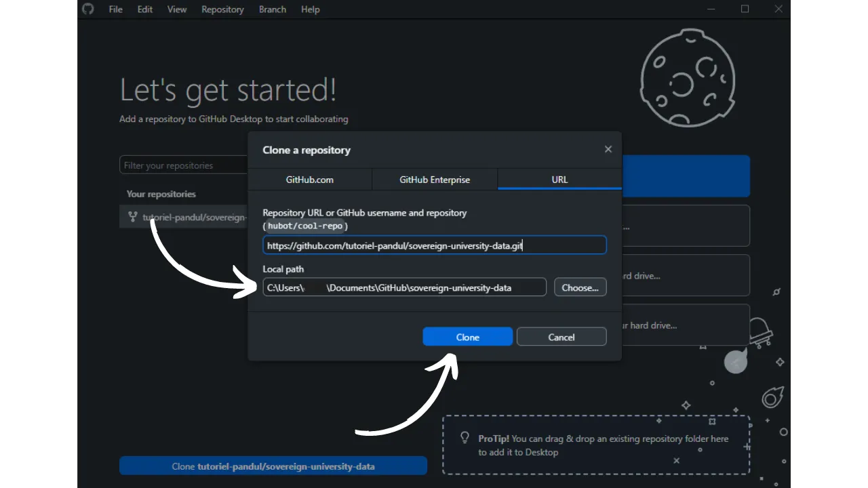Image resolution: width=868 pixels, height=488 pixels.
Task: Switch to the GitHub.com tab
Action: click(x=310, y=180)
